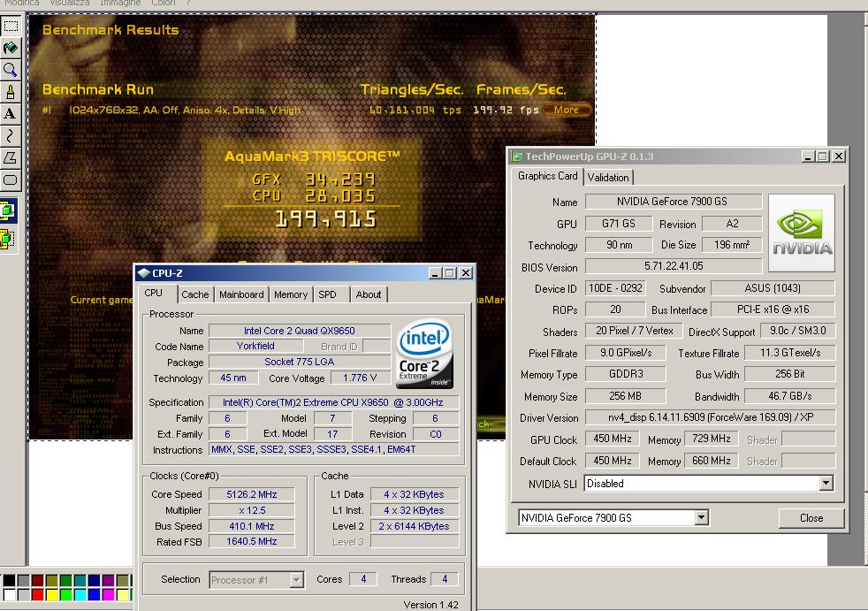
Task: Click the Code Name value Yorkfield
Action: 255,347
